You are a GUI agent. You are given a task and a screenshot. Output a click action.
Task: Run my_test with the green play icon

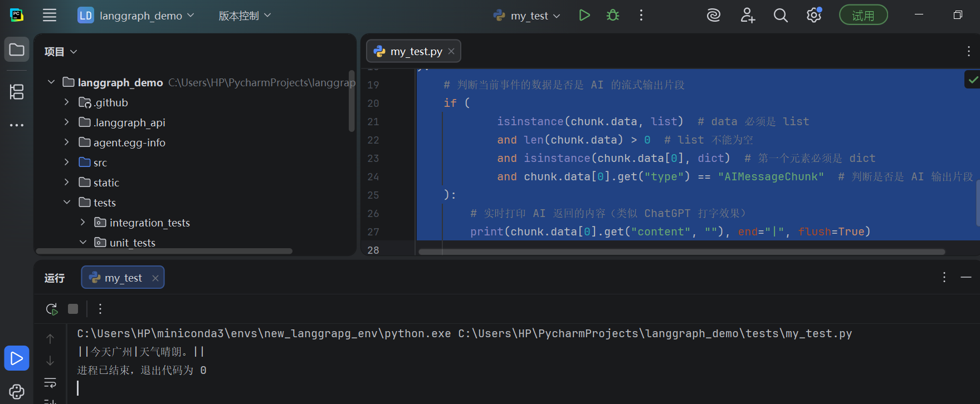pyautogui.click(x=584, y=16)
